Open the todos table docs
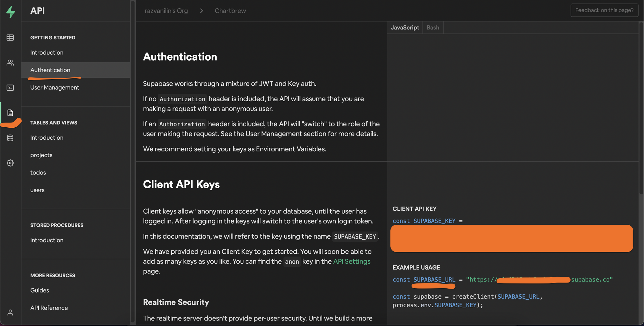 coord(38,173)
